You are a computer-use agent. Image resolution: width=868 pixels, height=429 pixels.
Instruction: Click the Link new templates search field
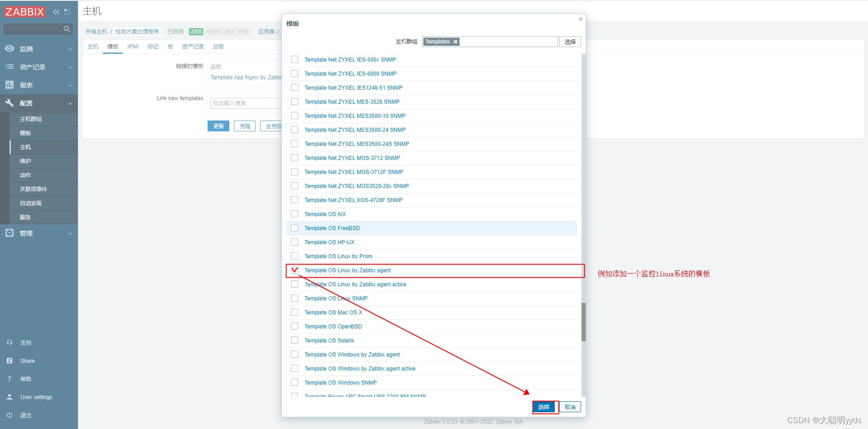pos(246,103)
